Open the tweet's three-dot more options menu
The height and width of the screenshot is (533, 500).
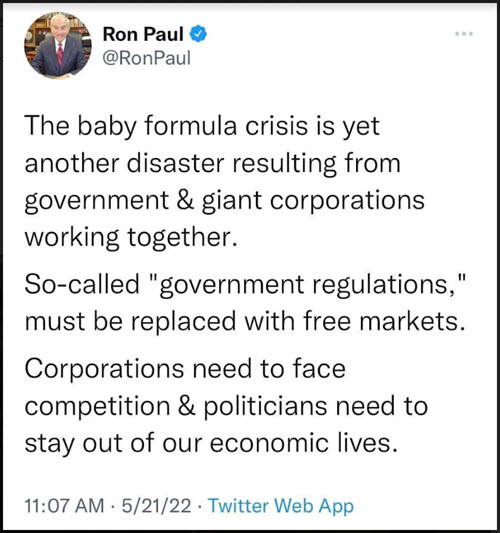(x=464, y=34)
